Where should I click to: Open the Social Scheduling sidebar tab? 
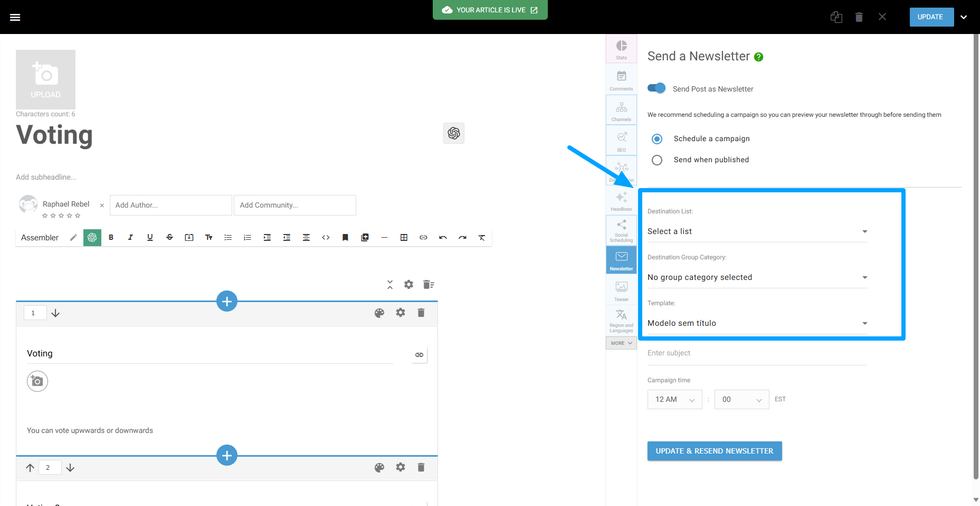click(621, 230)
